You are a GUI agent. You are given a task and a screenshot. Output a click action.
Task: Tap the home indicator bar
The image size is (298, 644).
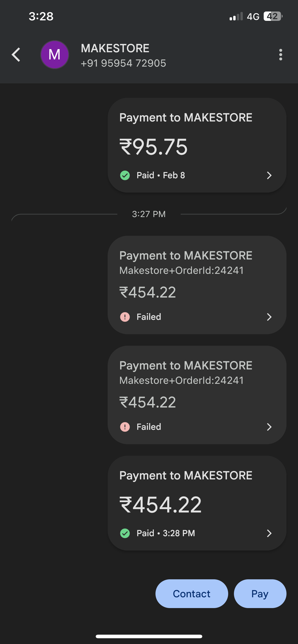[149, 636]
